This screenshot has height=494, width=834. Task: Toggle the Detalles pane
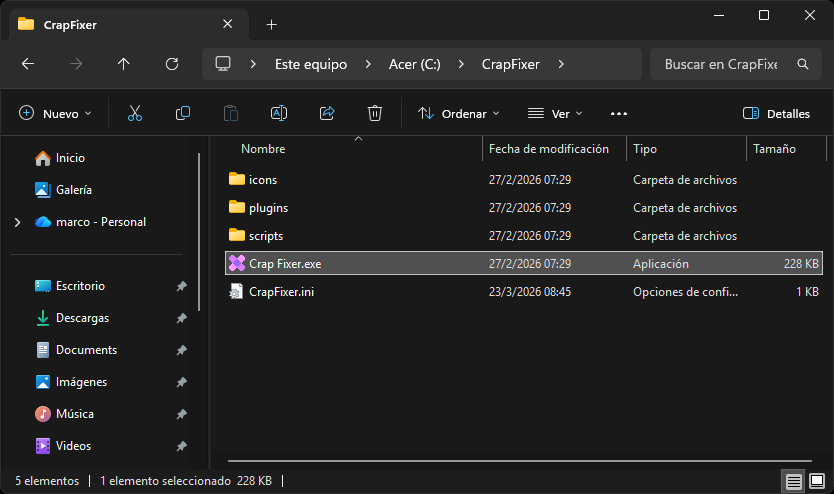pyautogui.click(x=777, y=113)
